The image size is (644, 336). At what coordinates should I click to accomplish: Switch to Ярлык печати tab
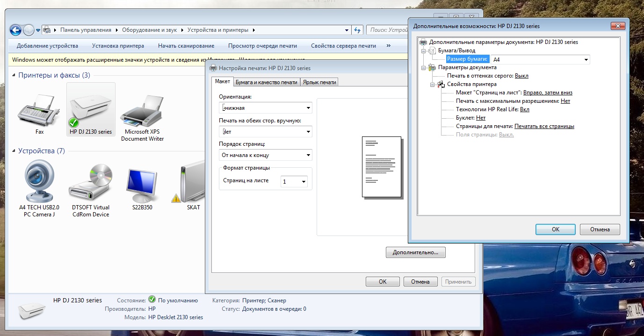[319, 82]
